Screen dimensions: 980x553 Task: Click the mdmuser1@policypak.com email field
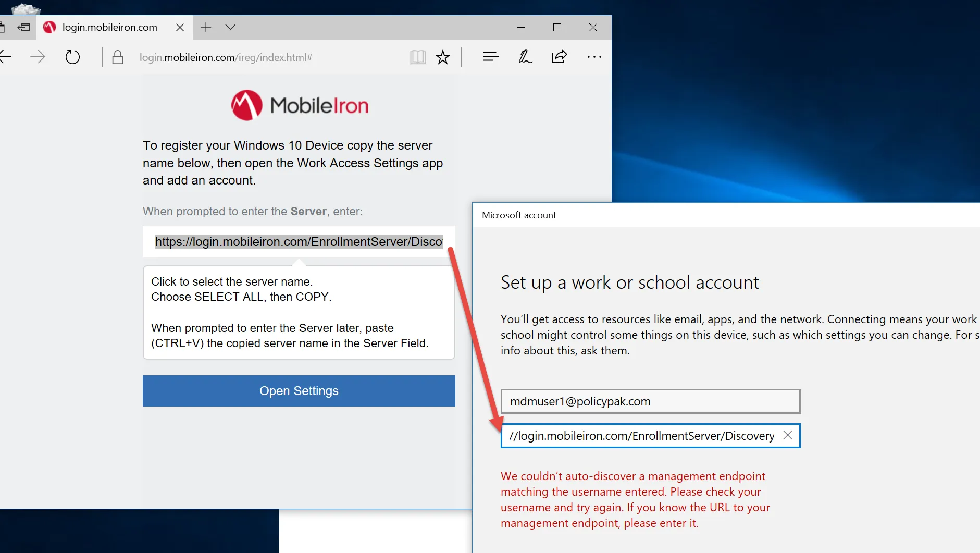coord(650,401)
